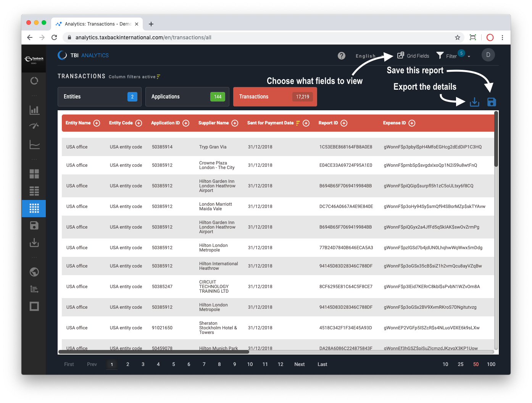Image resolution: width=532 pixels, height=403 pixels.
Task: Click the plus icon beside Expense ID
Action: click(412, 123)
